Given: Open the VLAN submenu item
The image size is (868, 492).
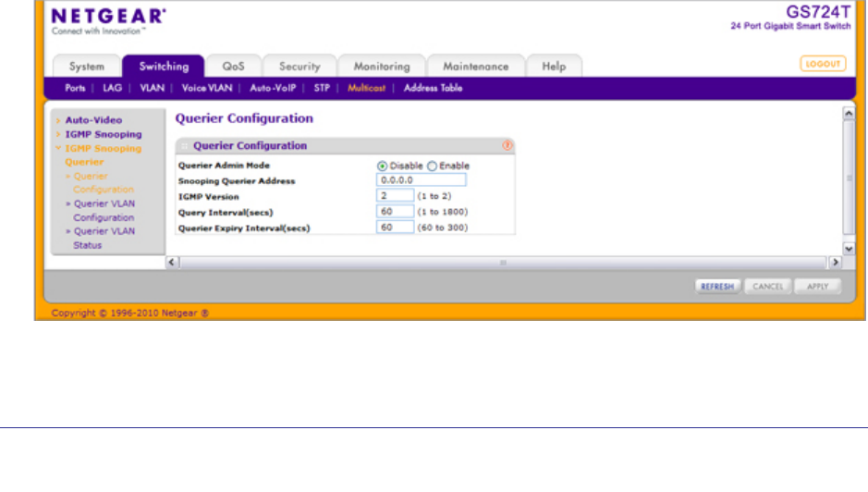Looking at the screenshot, I should pos(152,88).
